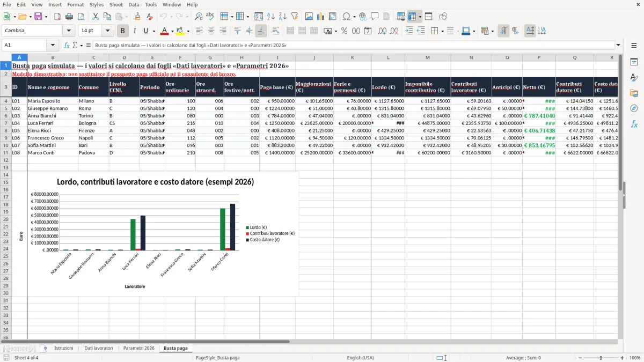
Task: Open the background color dropdown arrow
Action: pyautogui.click(x=187, y=31)
